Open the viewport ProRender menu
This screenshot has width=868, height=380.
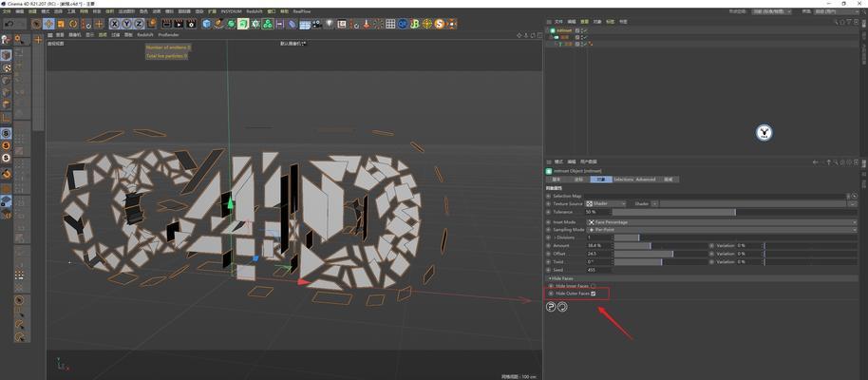168,34
